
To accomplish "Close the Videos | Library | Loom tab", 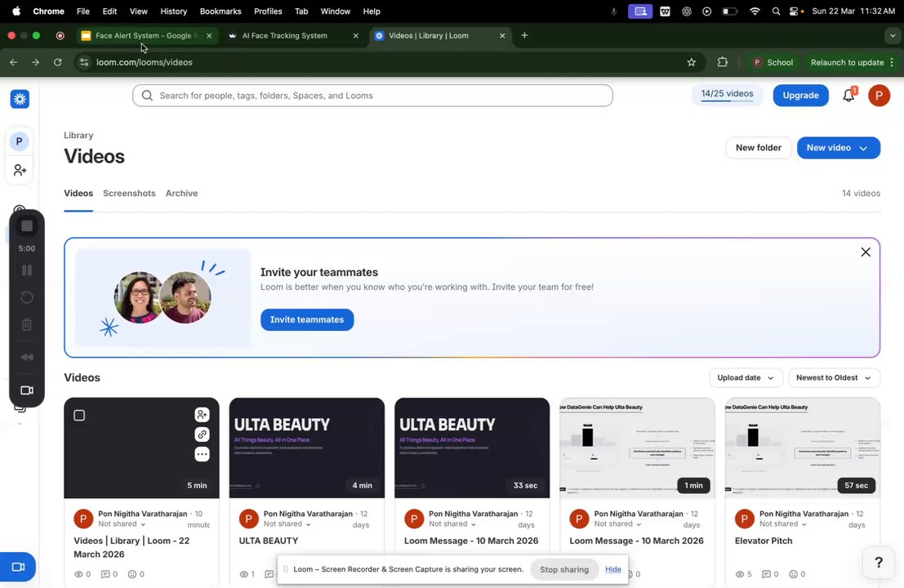I will [502, 36].
